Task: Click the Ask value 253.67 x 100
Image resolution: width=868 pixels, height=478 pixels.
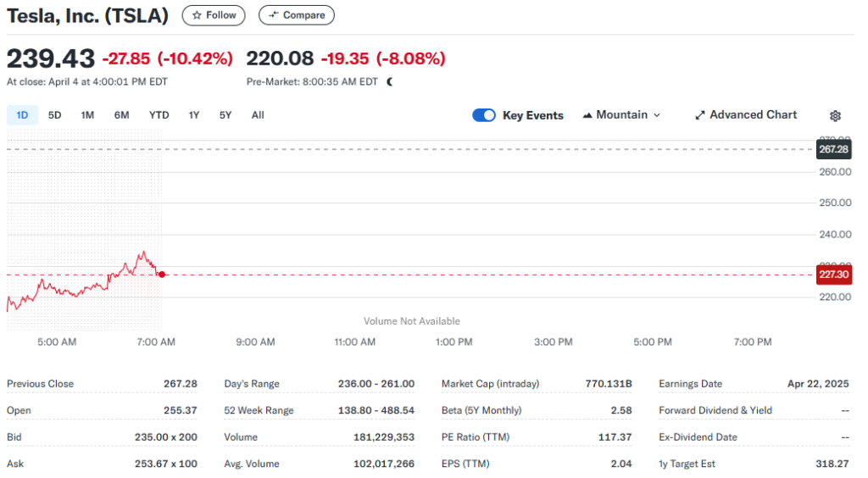Action: point(166,464)
